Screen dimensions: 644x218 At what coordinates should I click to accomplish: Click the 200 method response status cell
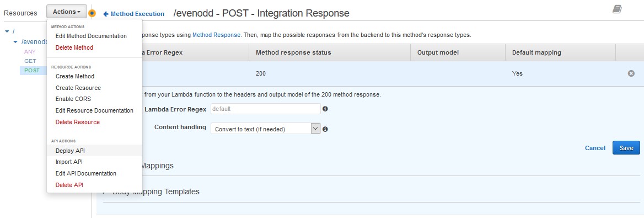tap(261, 73)
